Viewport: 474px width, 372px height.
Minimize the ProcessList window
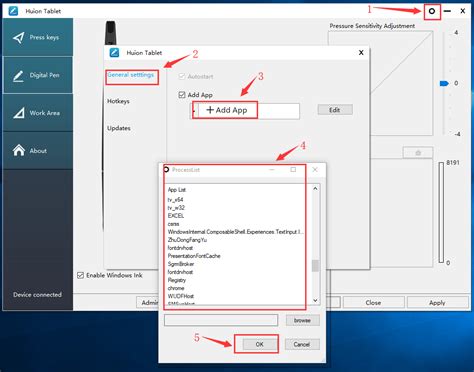pyautogui.click(x=272, y=170)
